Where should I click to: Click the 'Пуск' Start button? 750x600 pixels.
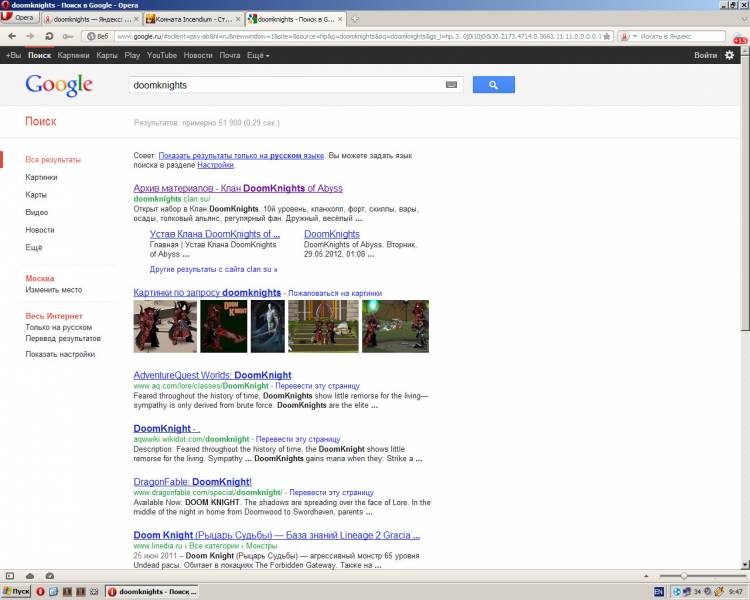[x=16, y=592]
